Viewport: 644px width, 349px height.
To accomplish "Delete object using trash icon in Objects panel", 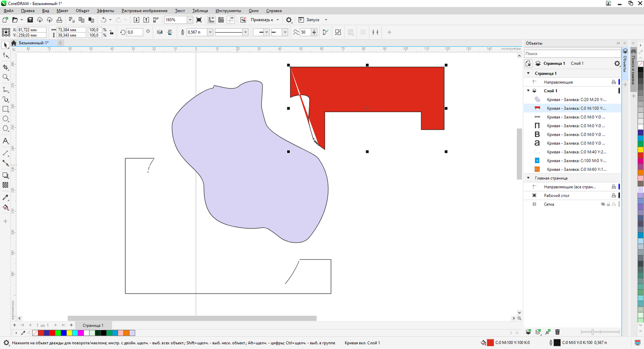I will point(557,332).
